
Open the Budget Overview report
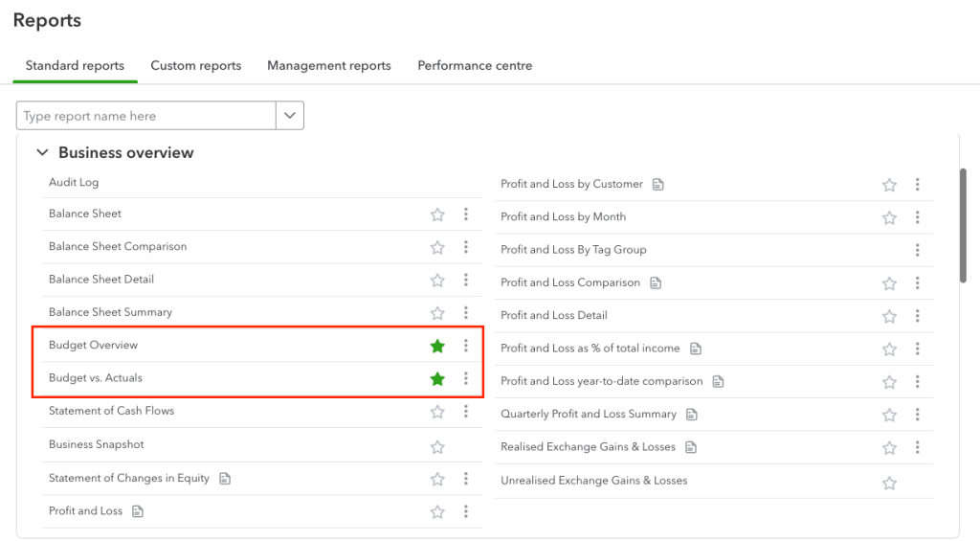click(x=93, y=346)
